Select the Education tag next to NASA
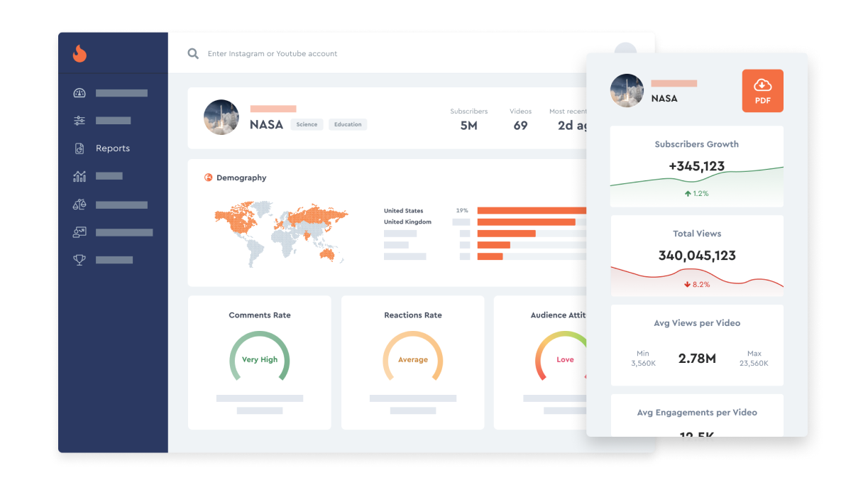Image resolution: width=868 pixels, height=490 pixels. (x=348, y=124)
